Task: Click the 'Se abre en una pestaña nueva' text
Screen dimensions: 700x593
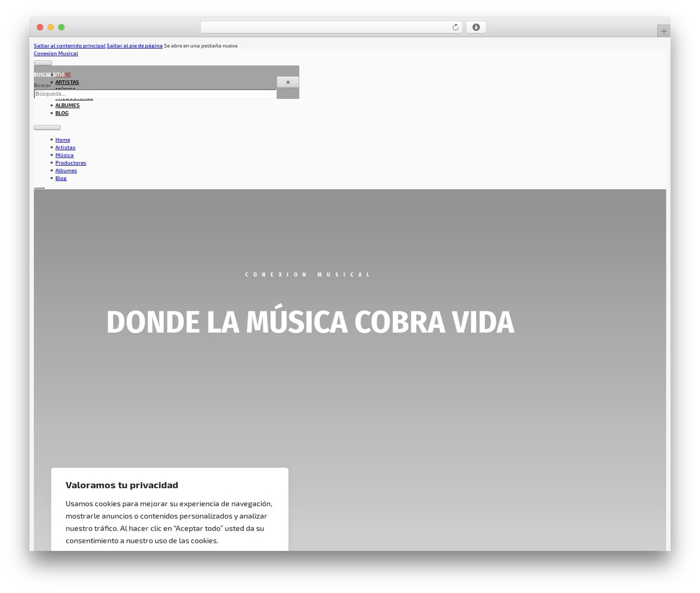Action: click(201, 46)
